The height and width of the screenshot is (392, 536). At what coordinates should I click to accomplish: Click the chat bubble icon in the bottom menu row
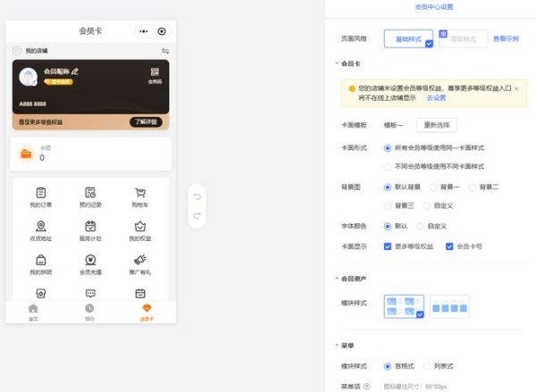click(x=90, y=294)
